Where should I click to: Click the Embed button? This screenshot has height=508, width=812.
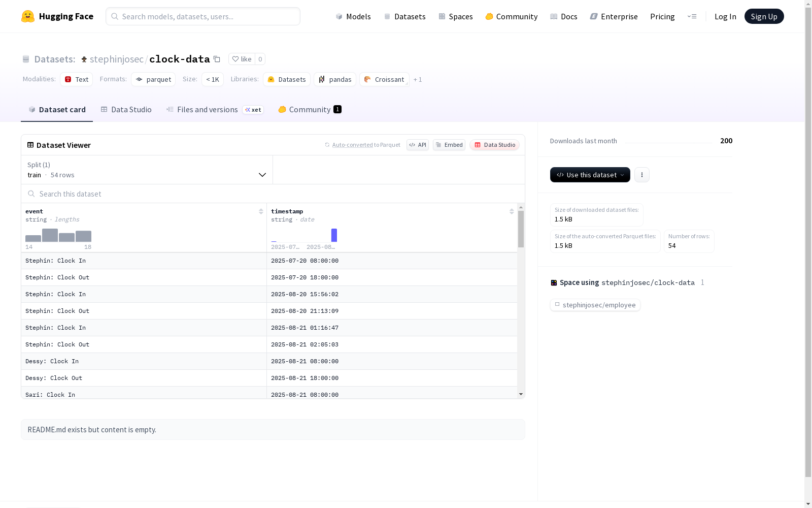click(x=449, y=145)
